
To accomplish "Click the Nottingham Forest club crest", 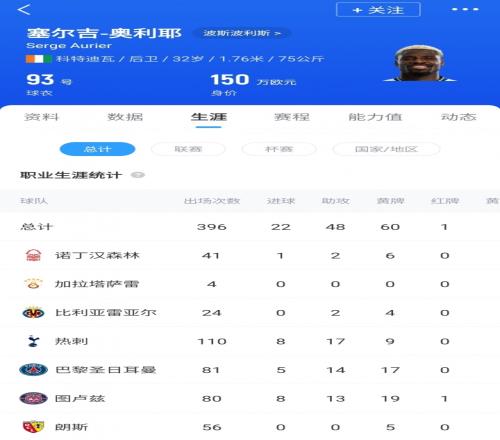I will [x=33, y=255].
